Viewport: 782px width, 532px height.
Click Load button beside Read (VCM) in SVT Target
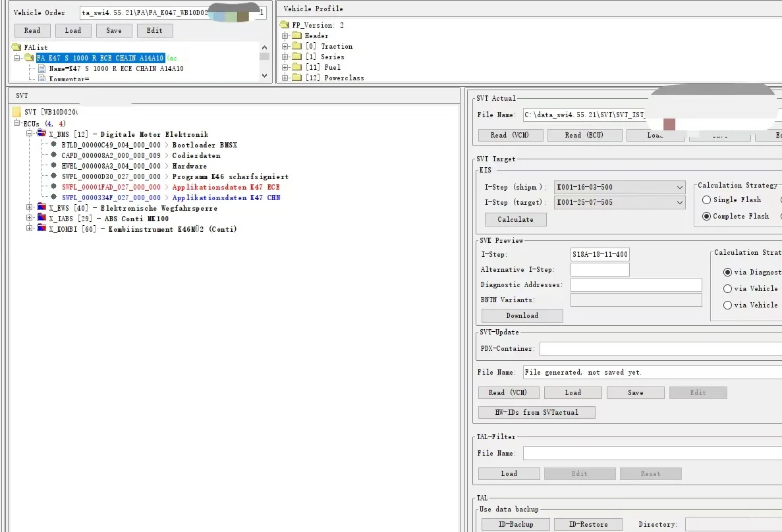click(x=573, y=393)
